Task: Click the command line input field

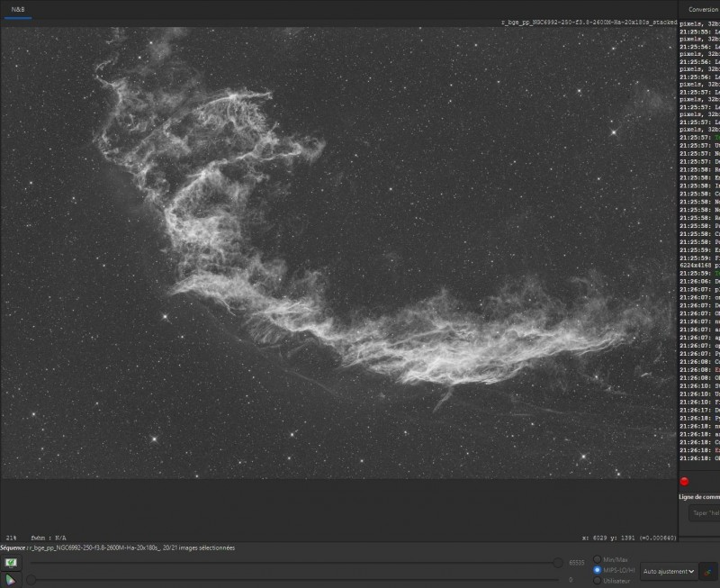Action: pyautogui.click(x=704, y=513)
